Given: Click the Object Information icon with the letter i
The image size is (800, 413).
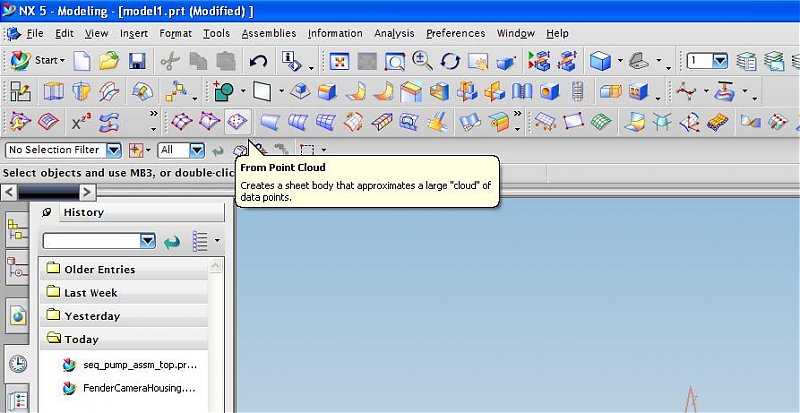Looking at the screenshot, I should click(292, 61).
